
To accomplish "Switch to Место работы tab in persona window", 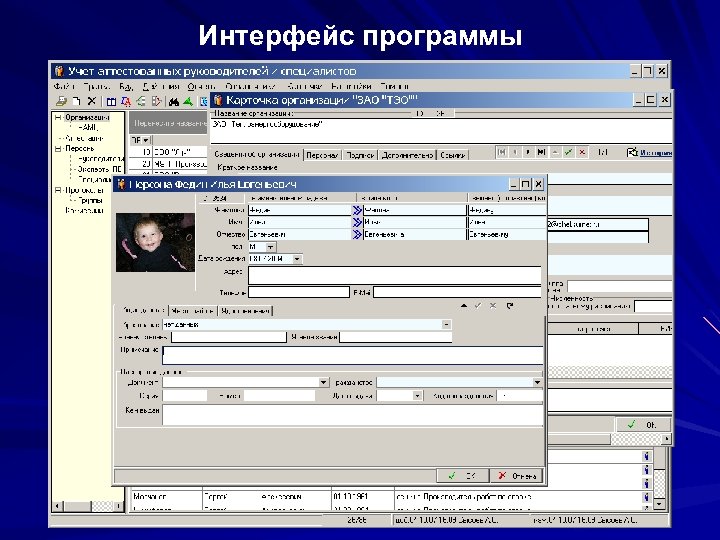I will [x=192, y=311].
